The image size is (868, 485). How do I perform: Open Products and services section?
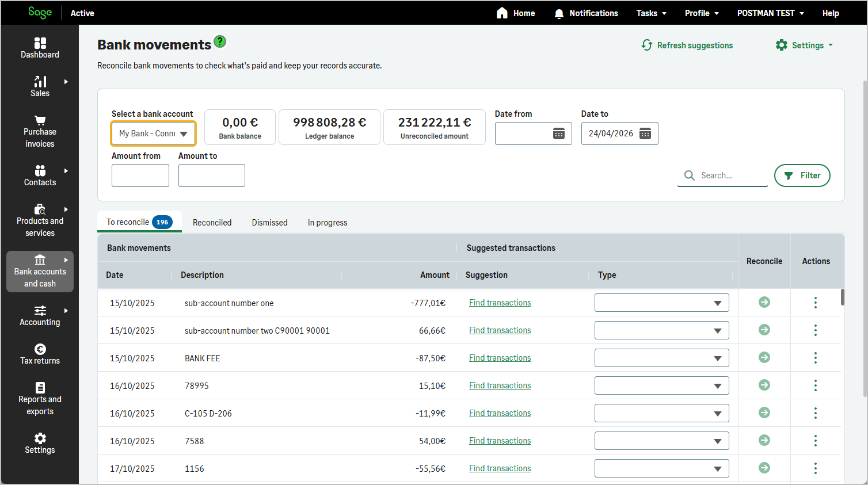coord(40,221)
